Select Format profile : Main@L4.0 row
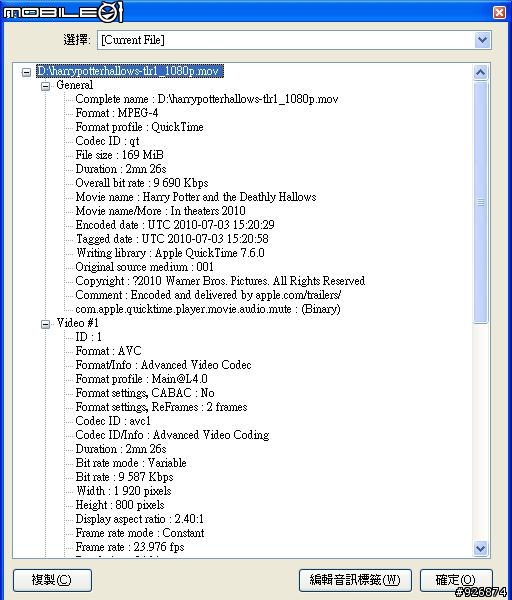This screenshot has height=600, width=512. pyautogui.click(x=141, y=379)
